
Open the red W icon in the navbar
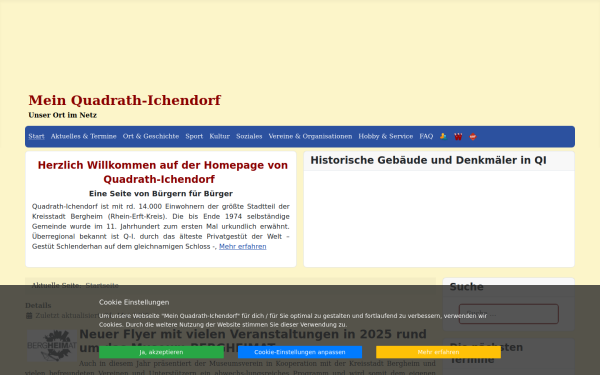coord(458,137)
